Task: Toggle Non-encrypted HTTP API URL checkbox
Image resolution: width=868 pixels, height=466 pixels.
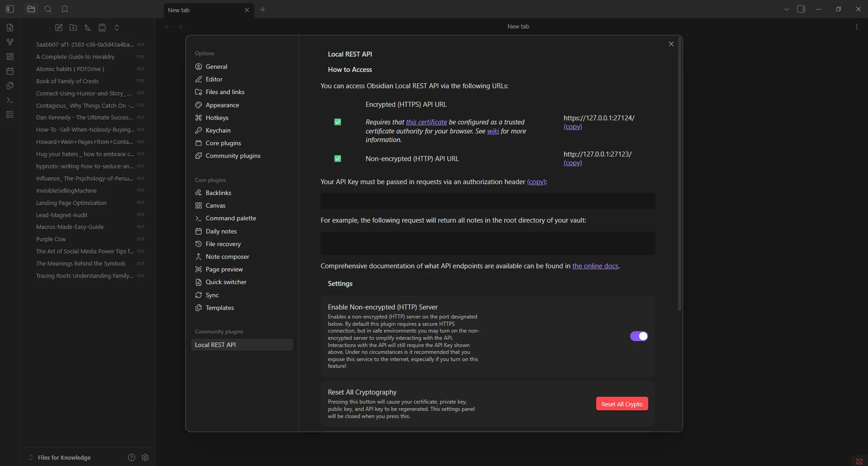Action: click(337, 159)
